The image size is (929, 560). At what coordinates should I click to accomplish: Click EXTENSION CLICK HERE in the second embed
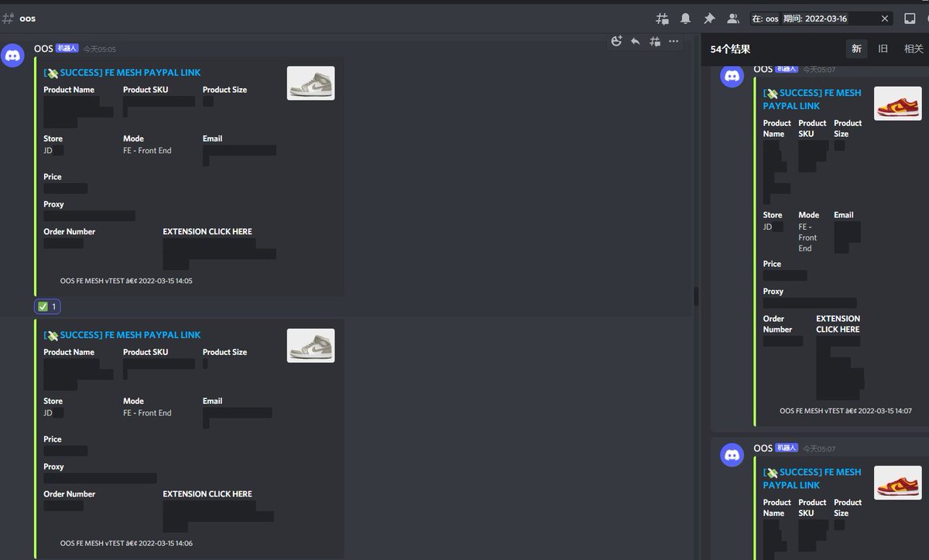(x=207, y=493)
